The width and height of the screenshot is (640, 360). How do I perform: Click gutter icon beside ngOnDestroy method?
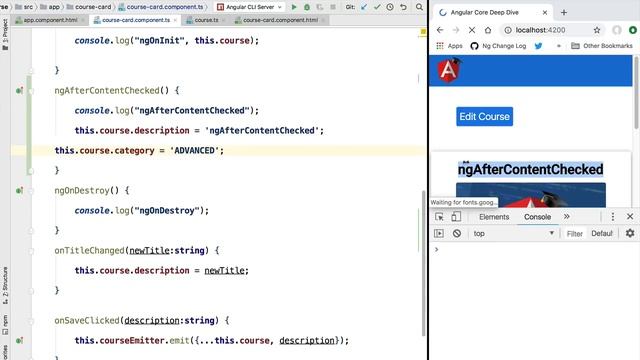19,191
